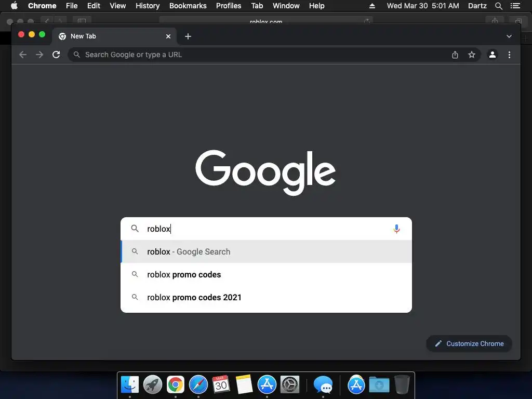Open the Bookmarks menu
This screenshot has height=399, width=532.
click(x=188, y=6)
